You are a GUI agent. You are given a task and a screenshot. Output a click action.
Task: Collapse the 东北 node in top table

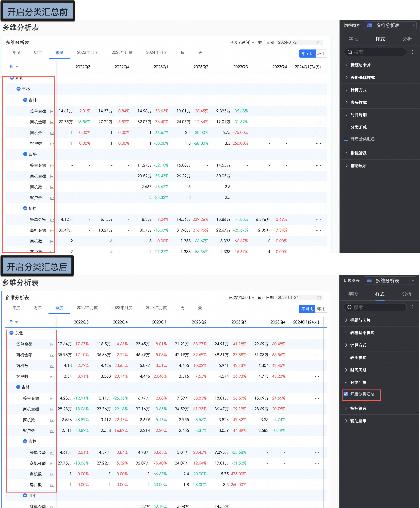12,78
